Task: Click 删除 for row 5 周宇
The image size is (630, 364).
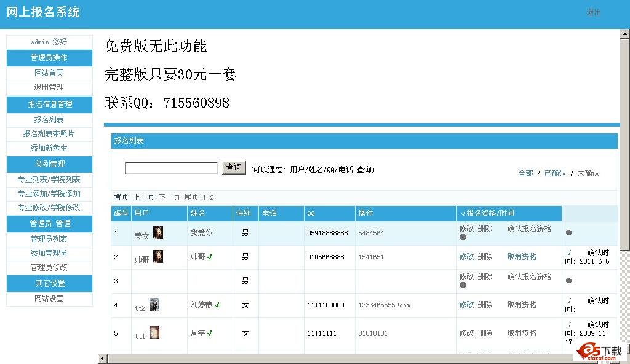Action: [485, 333]
